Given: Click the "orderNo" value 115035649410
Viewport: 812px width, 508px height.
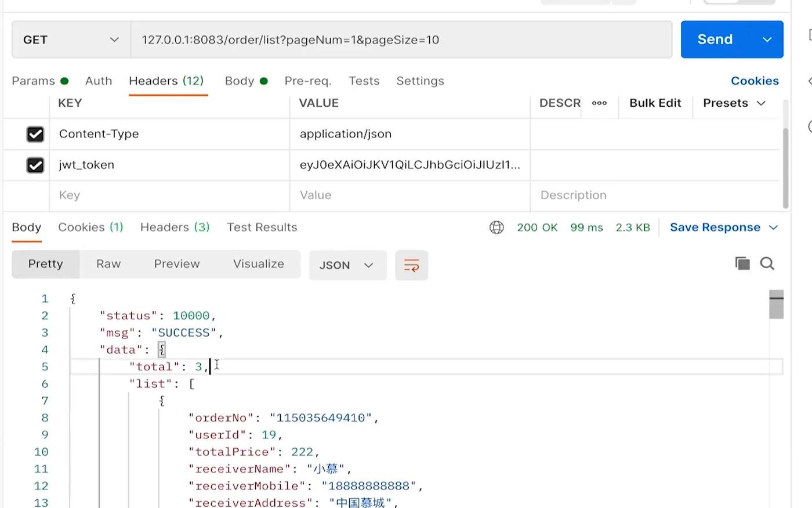Looking at the screenshot, I should [x=321, y=418].
